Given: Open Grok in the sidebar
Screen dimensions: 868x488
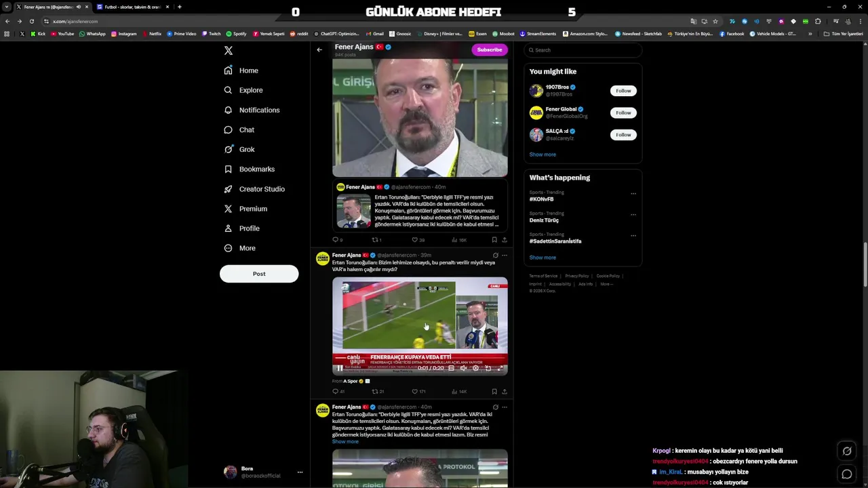Looking at the screenshot, I should click(x=239, y=149).
